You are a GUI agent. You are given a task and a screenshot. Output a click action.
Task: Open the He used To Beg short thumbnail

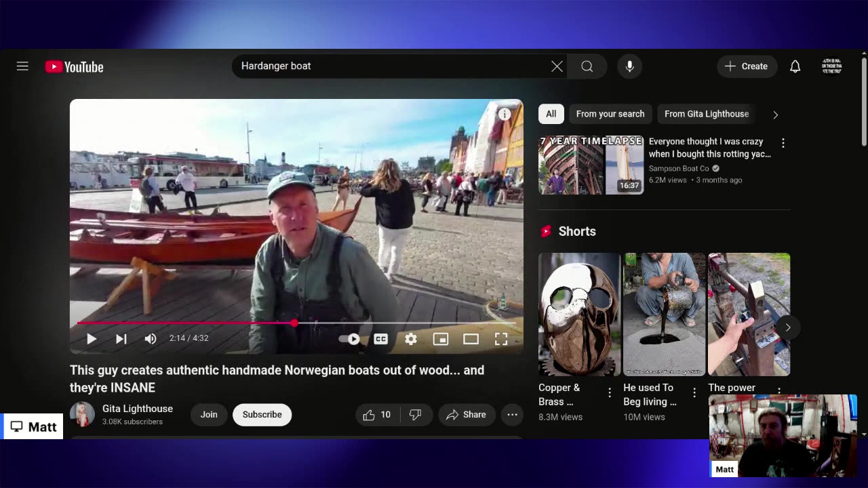(x=665, y=314)
